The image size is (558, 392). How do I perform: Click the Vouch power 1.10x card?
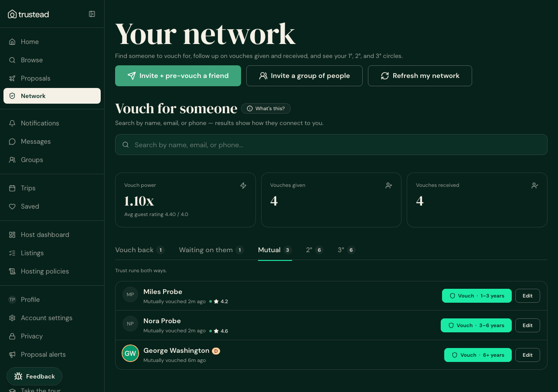click(x=185, y=200)
